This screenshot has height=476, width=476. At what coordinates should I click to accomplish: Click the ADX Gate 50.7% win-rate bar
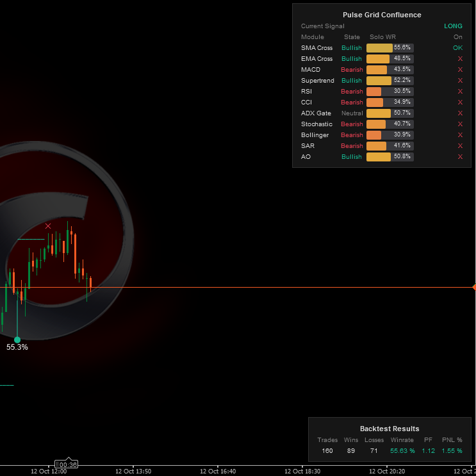tap(390, 113)
